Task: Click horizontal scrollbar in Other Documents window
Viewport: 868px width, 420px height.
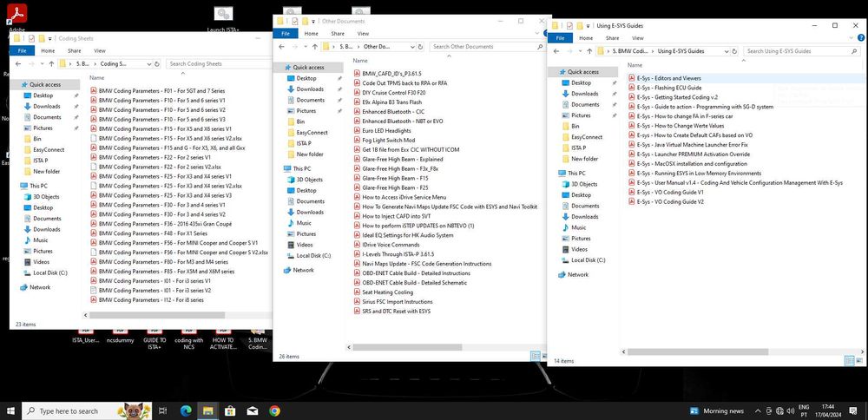Action: [407, 347]
